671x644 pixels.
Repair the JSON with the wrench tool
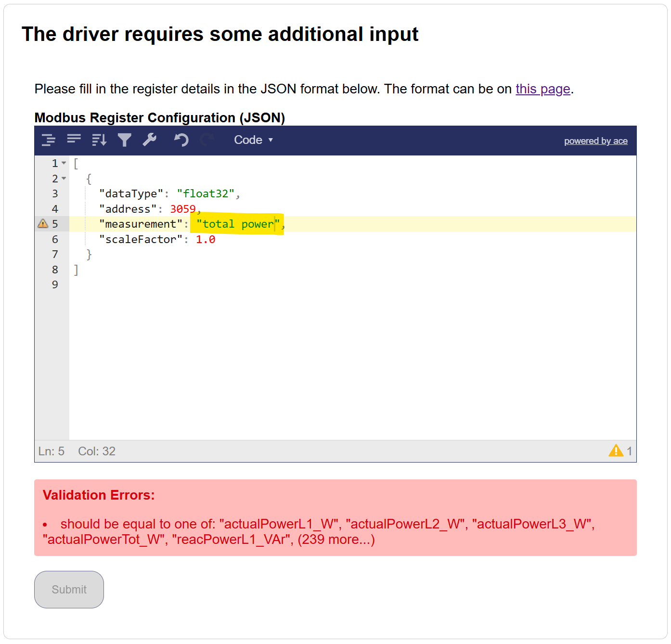[x=150, y=140]
